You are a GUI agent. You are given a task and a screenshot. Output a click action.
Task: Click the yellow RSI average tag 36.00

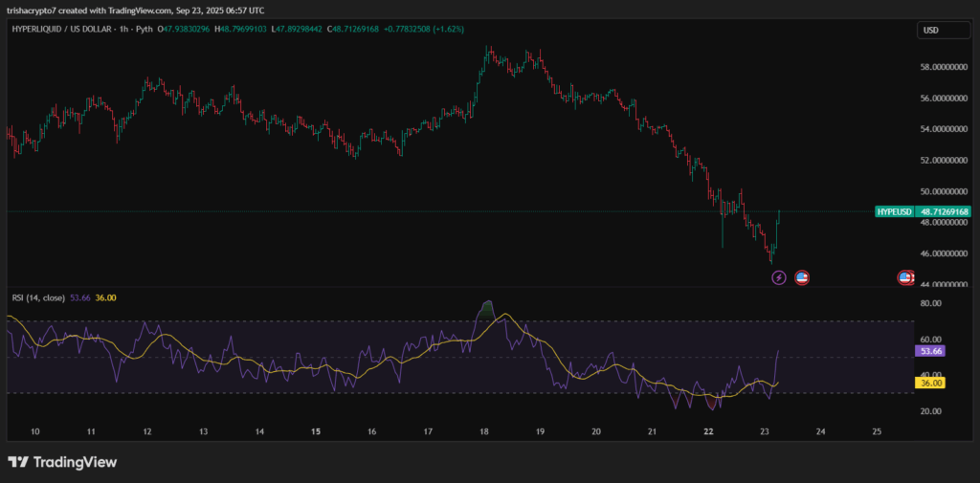point(930,383)
